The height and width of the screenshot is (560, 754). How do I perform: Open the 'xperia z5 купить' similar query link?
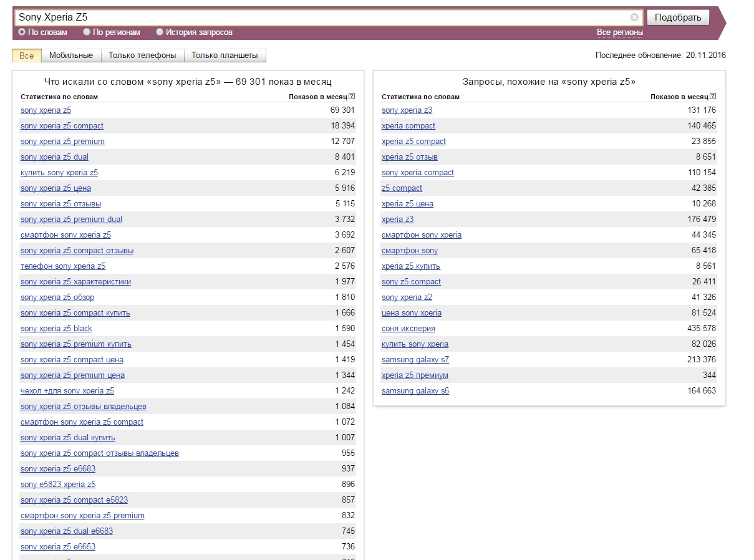coord(411,266)
